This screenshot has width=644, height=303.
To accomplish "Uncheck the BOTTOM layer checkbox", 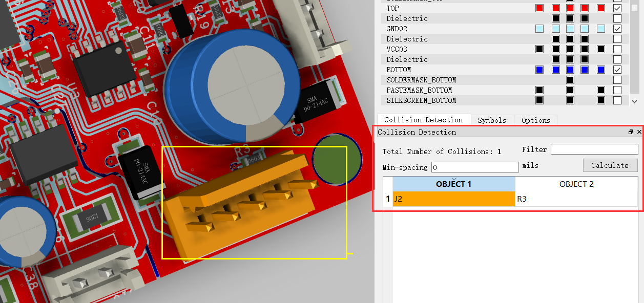I will pyautogui.click(x=617, y=70).
